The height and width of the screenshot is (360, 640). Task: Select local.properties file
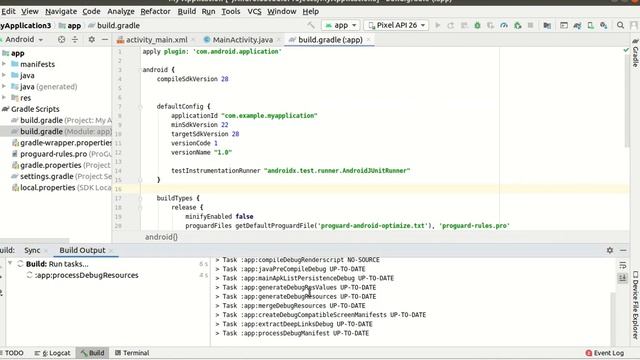pos(62,187)
